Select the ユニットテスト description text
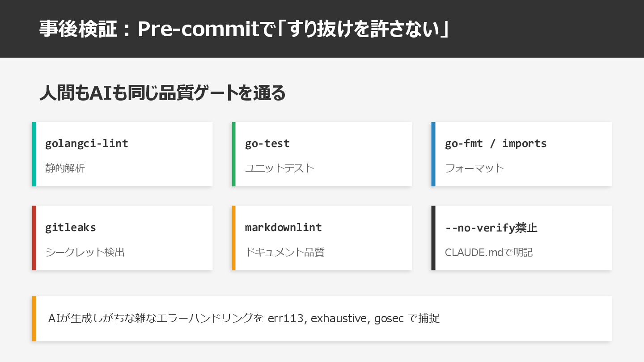The width and height of the screenshot is (644, 362). coord(280,168)
